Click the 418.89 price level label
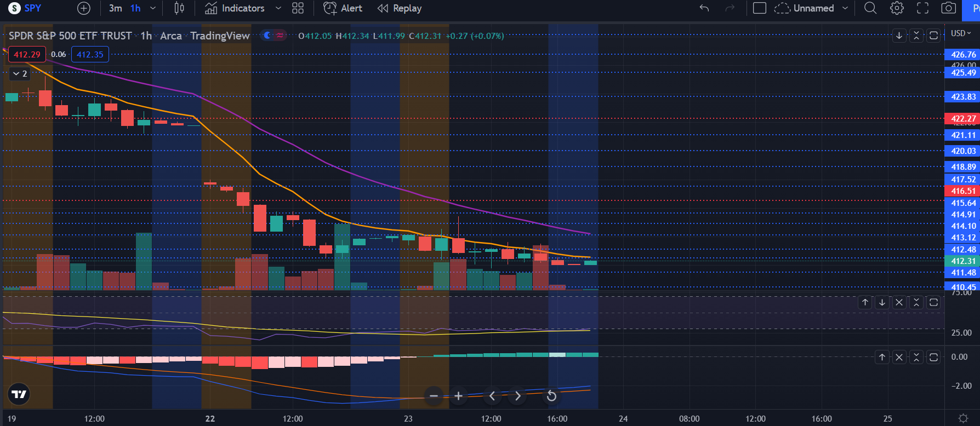Screen dimensions: 980x426 (x=962, y=167)
